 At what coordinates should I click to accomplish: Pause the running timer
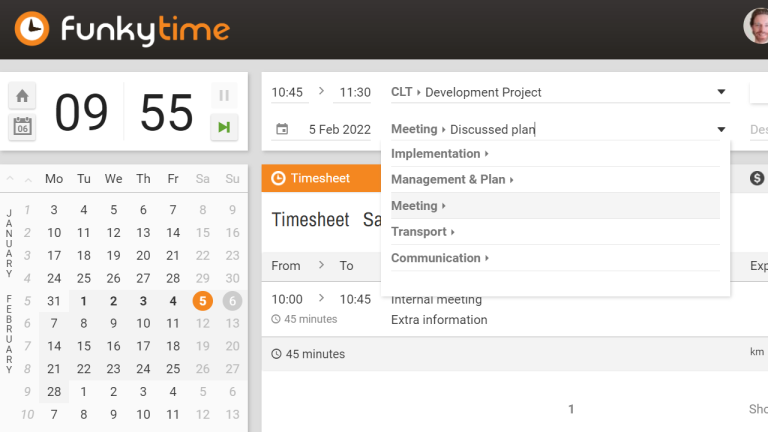224,96
